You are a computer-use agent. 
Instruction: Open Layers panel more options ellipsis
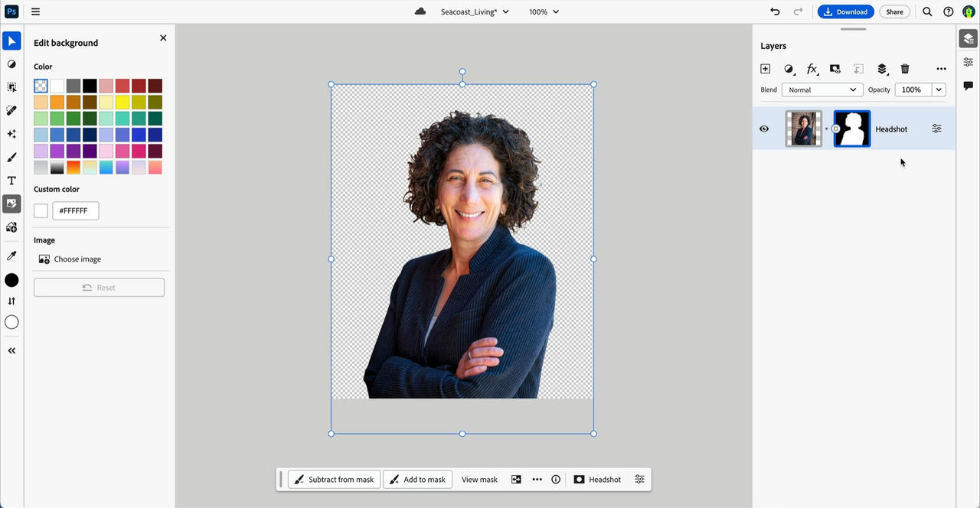point(941,69)
